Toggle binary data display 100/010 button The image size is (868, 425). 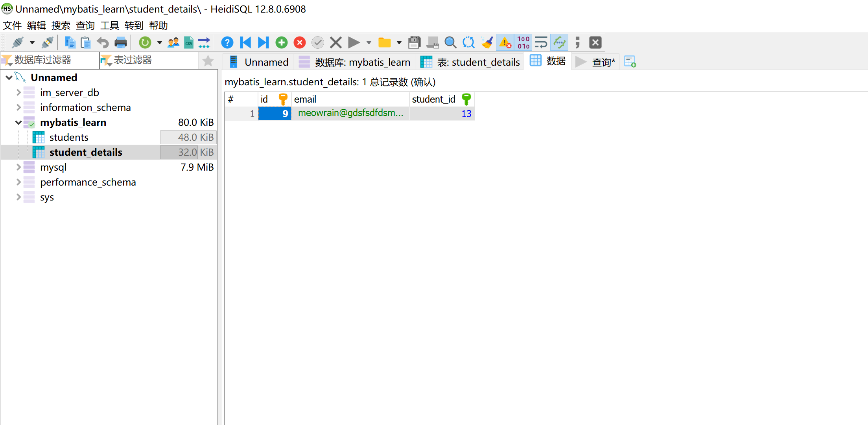click(x=523, y=42)
